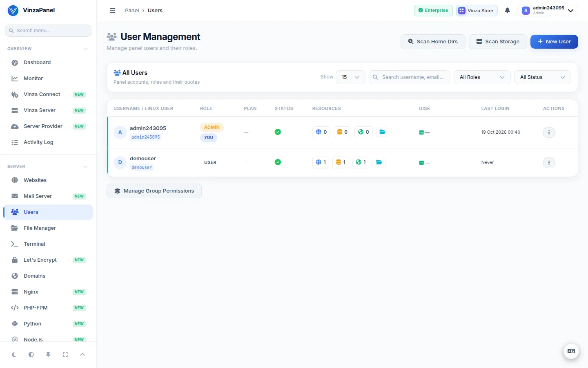Click the floating keyboard widget button
588x368 pixels.
click(571, 351)
